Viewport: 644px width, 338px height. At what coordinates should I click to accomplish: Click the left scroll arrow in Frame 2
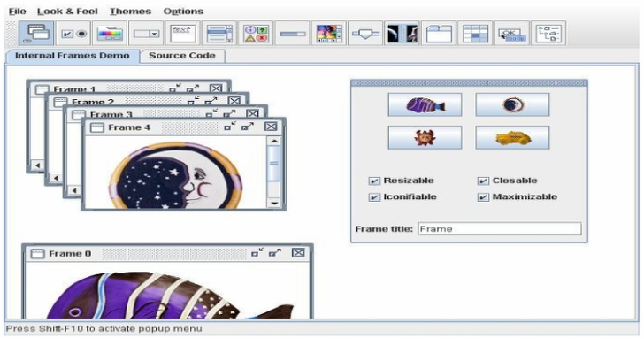[x=56, y=178]
